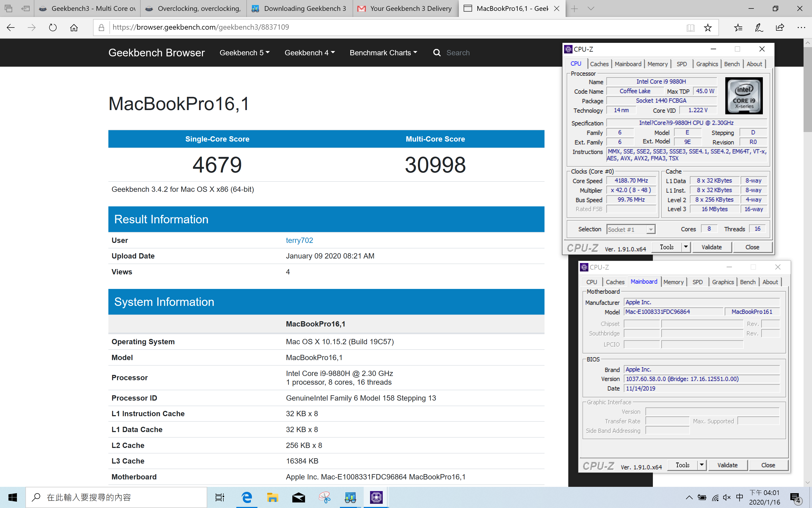Click the page vertical scrollbar thumb
The width and height of the screenshot is (812, 508).
(x=807, y=89)
